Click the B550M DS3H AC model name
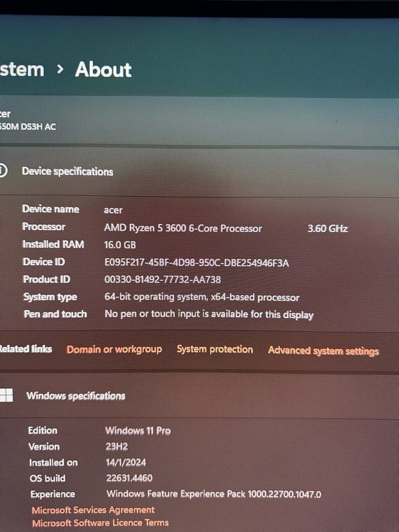The height and width of the screenshot is (532, 399). point(28,127)
